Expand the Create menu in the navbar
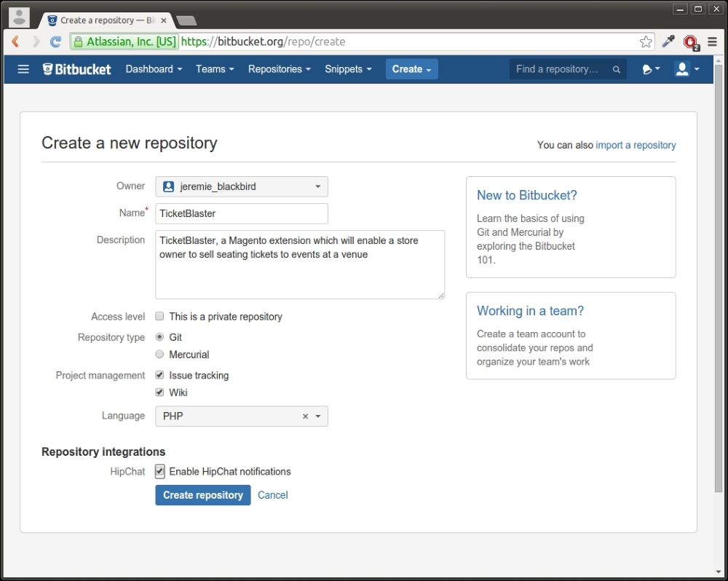This screenshot has width=728, height=581. 411,69
